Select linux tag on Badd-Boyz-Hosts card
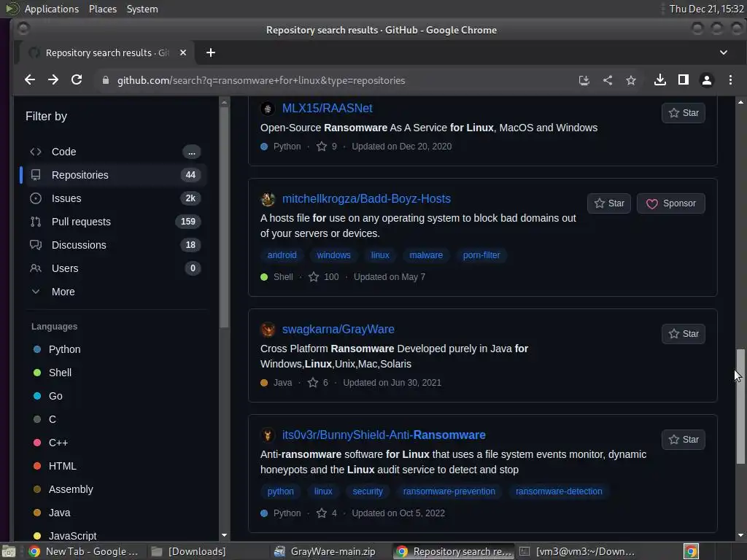747x560 pixels. (380, 254)
